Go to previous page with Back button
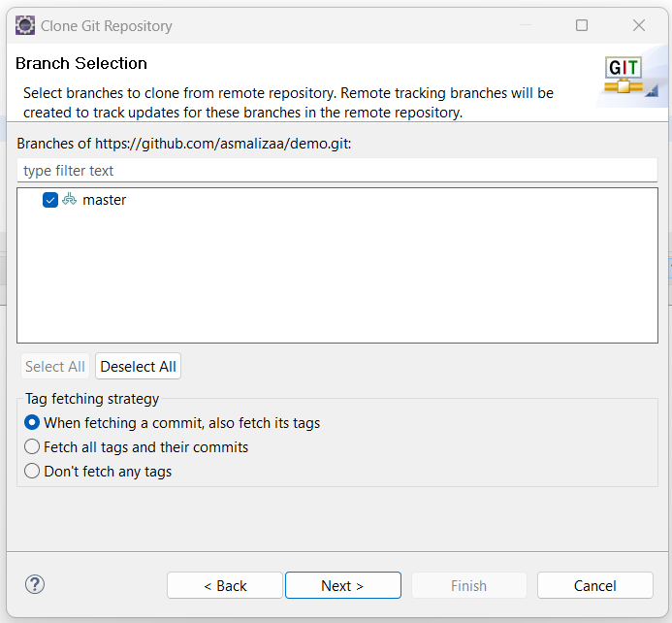Image resolution: width=672 pixels, height=623 pixels. [x=225, y=585]
